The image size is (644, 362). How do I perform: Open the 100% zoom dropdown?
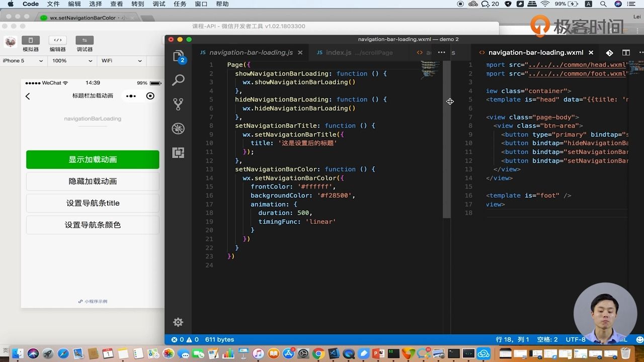coord(72,61)
